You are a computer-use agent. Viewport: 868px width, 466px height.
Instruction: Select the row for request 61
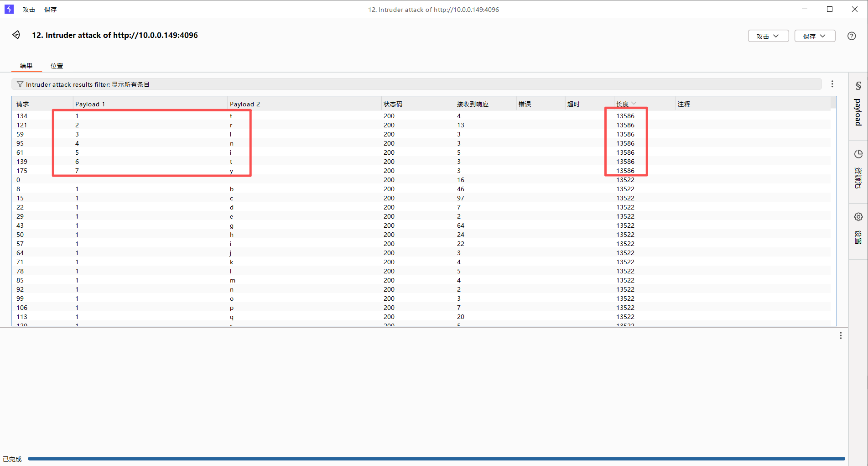421,152
